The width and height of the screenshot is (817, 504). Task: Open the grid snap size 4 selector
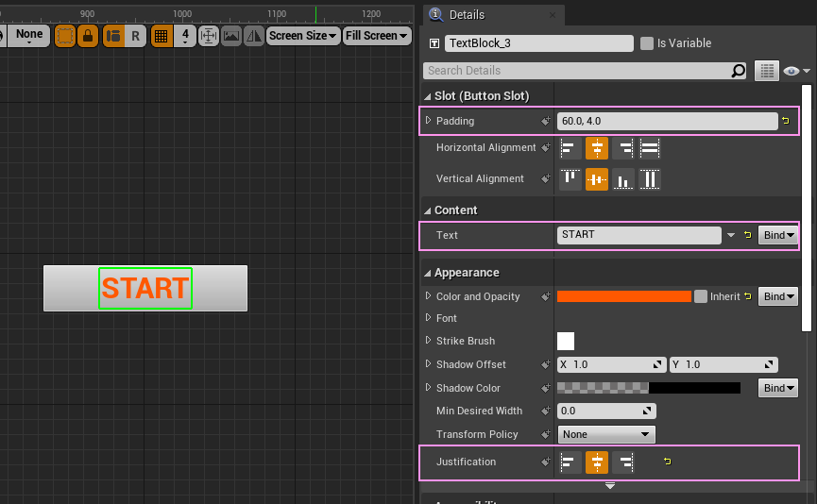185,36
